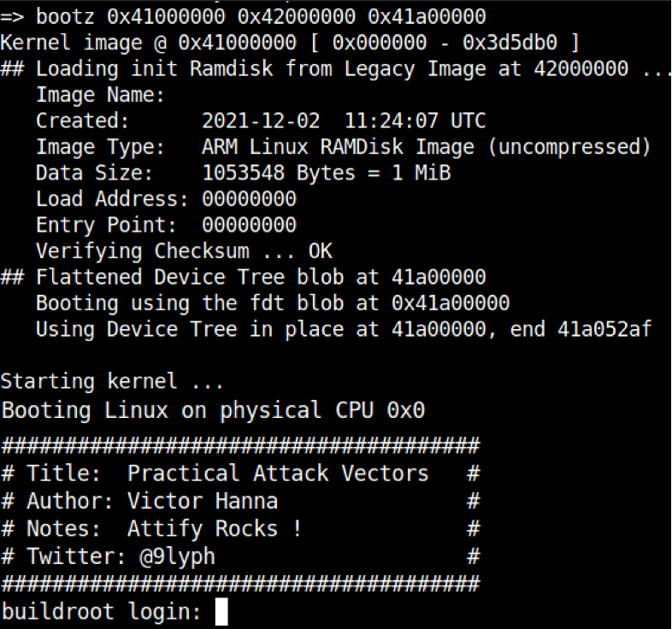Click the Practical Attack Vectors title text

(x=278, y=473)
